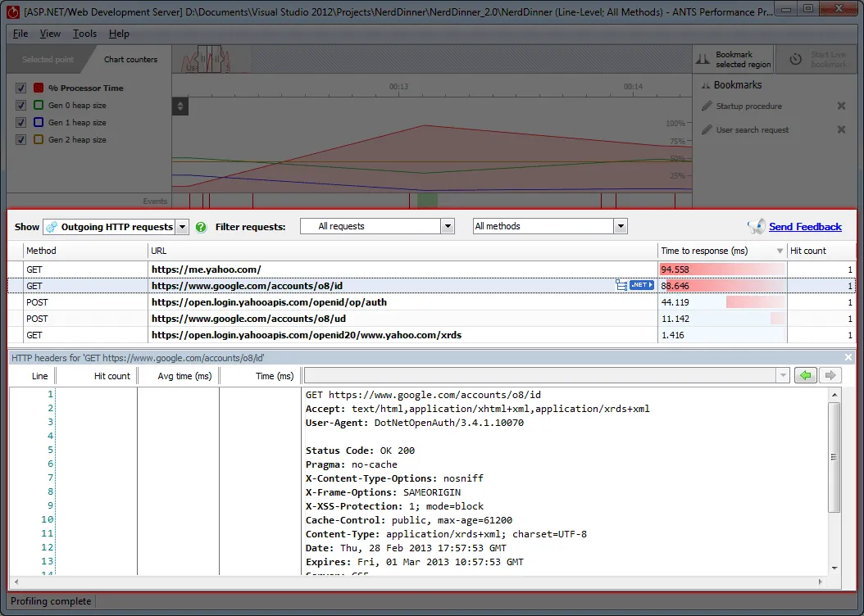Open the Outgoing HTTP requests dropdown
Image resolution: width=864 pixels, height=616 pixels.
[x=182, y=227]
